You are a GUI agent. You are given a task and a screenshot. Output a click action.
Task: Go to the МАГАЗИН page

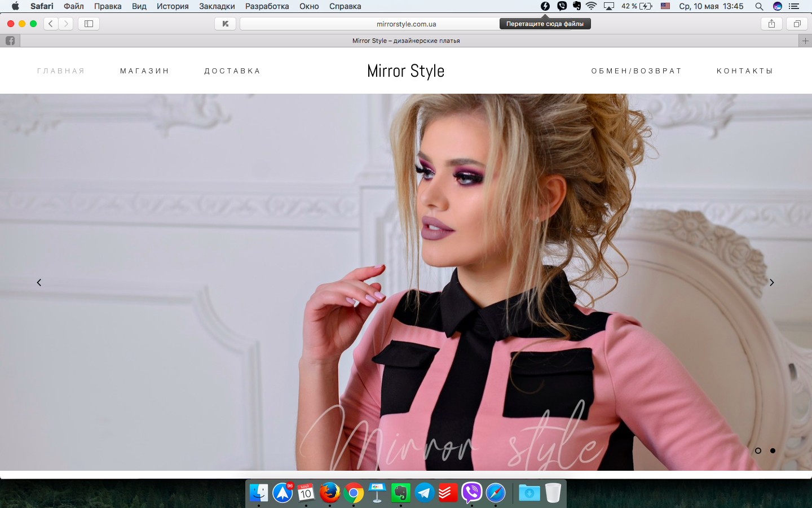point(144,71)
